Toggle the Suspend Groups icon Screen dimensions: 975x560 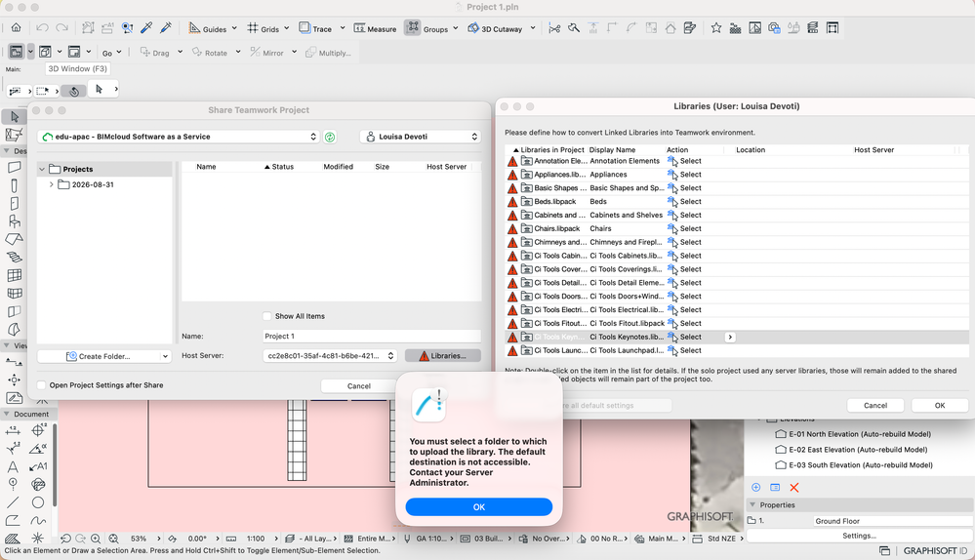412,28
